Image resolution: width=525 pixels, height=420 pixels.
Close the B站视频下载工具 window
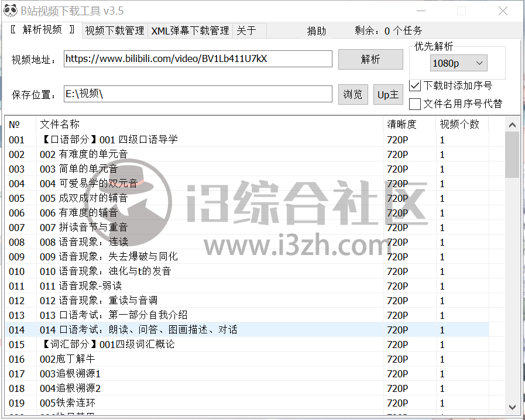coord(503,11)
